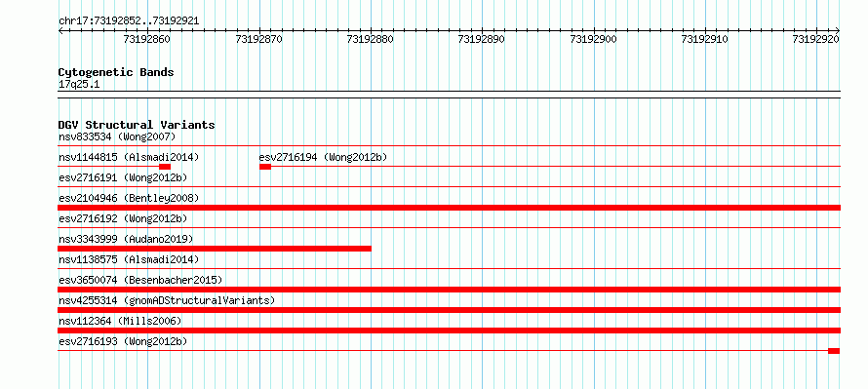868x389 pixels.
Task: Click ruler position 73192920
Action: click(816, 39)
